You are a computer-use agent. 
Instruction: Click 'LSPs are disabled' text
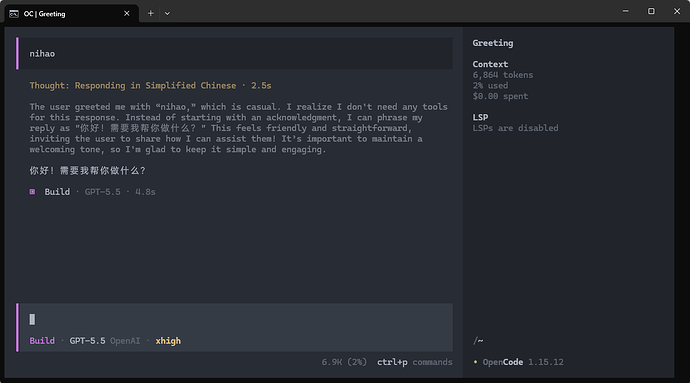pos(515,128)
